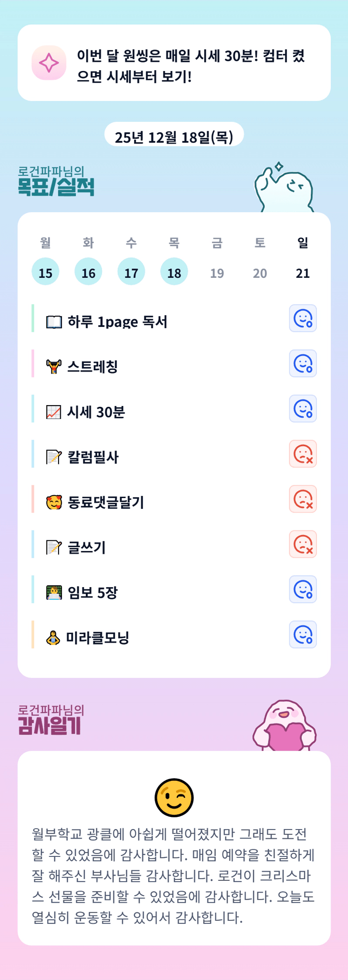Click the failed face icon for 글쓰기
This screenshot has height=980, width=348.
coord(303,544)
